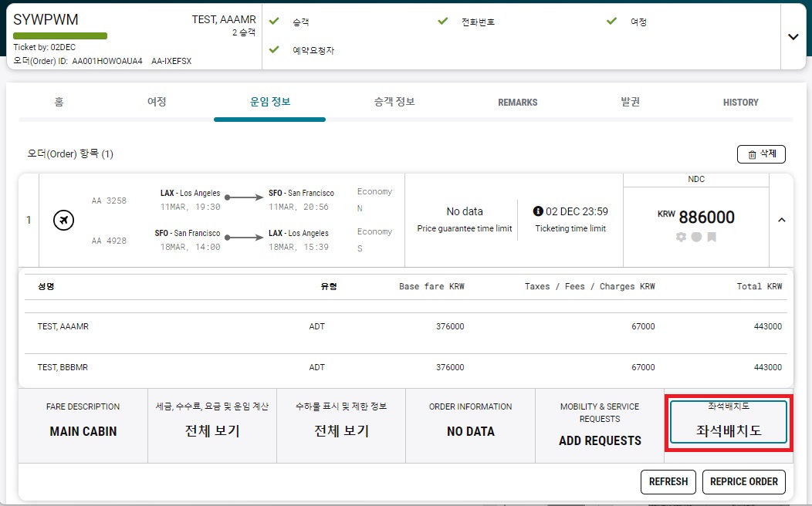Click the circle icon under the KRW 886000 price
812x506 pixels.
click(x=696, y=237)
